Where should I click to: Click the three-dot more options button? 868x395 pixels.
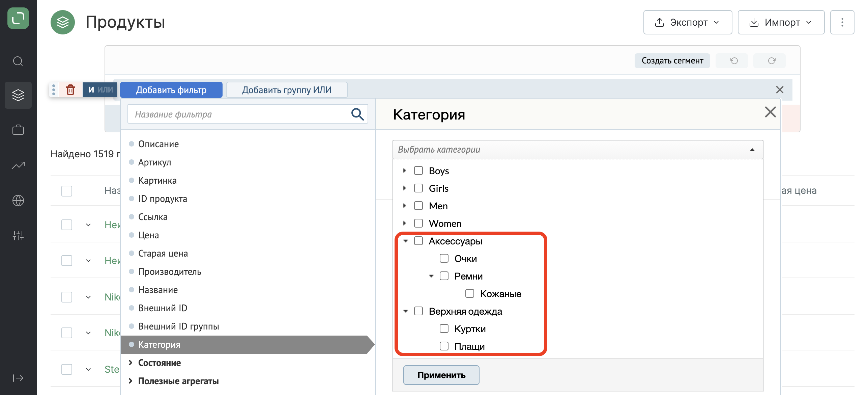coord(842,22)
